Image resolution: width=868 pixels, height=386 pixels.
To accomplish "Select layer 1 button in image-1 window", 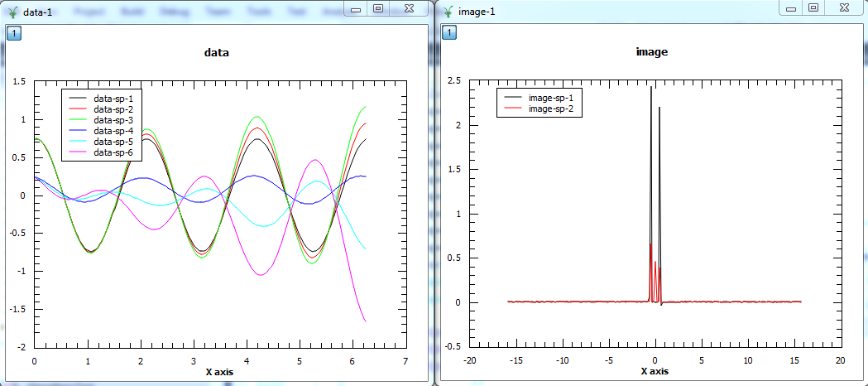I will coord(448,33).
